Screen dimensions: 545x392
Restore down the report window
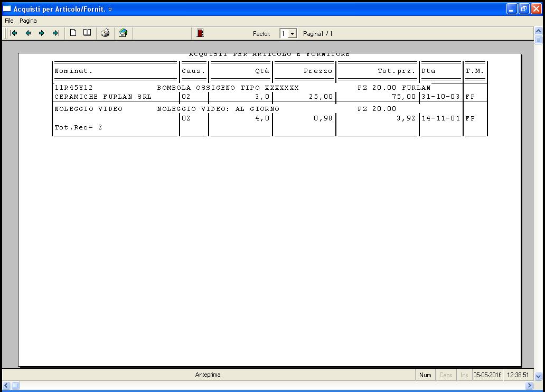click(524, 9)
